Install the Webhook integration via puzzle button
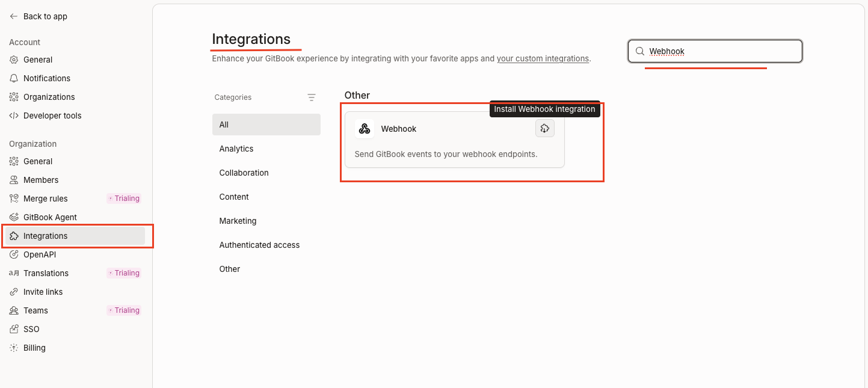The height and width of the screenshot is (388, 868). (x=545, y=129)
